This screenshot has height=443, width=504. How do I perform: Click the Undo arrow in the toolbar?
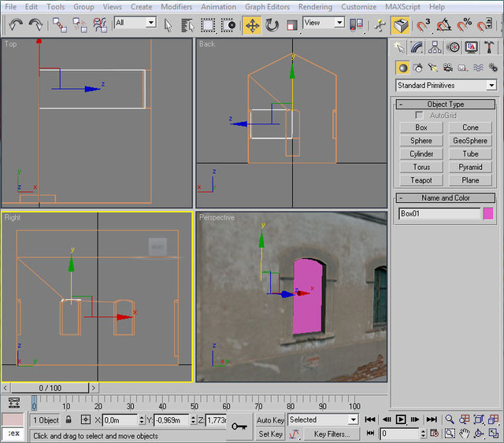click(16, 24)
